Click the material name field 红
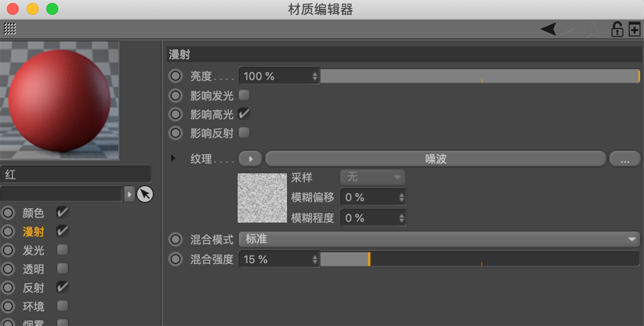Viewport: 644px width, 326px height. (76, 174)
